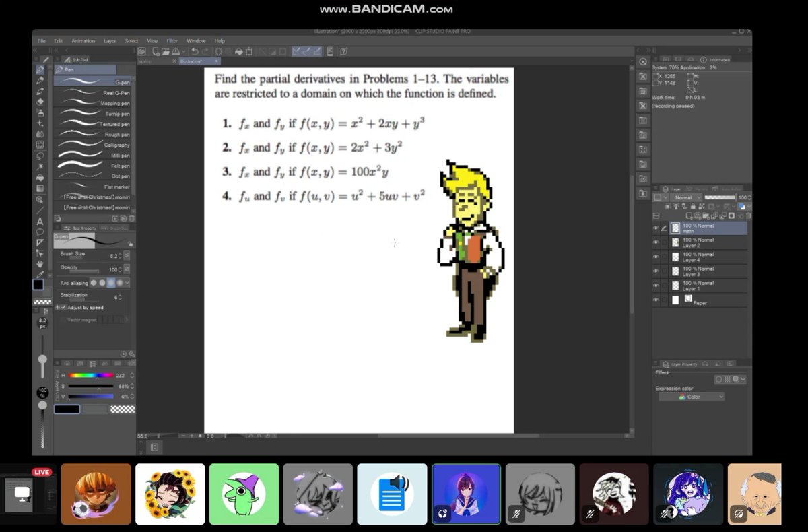The height and width of the screenshot is (532, 808).
Task: Open the Filter menu
Action: 172,41
